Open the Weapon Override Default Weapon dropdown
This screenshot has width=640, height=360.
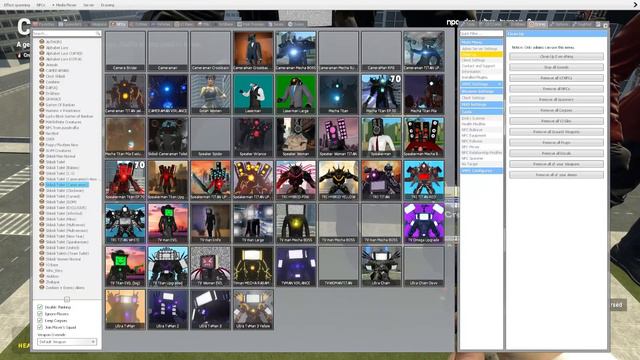(67, 342)
